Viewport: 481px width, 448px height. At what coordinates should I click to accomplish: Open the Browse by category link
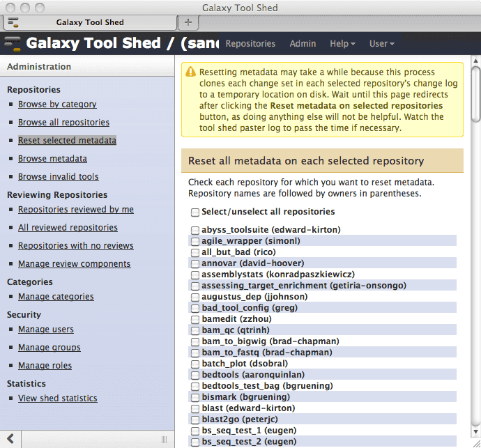click(x=57, y=105)
